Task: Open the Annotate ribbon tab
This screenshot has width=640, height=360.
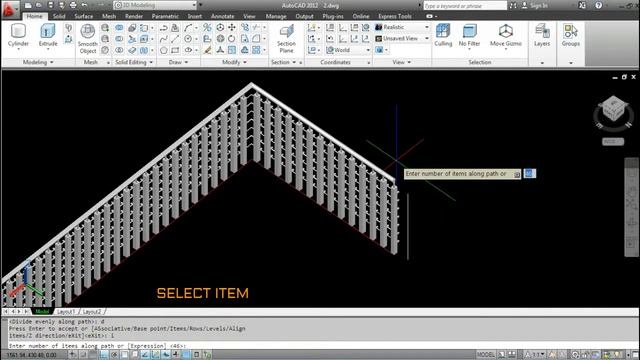Action: [x=222, y=16]
